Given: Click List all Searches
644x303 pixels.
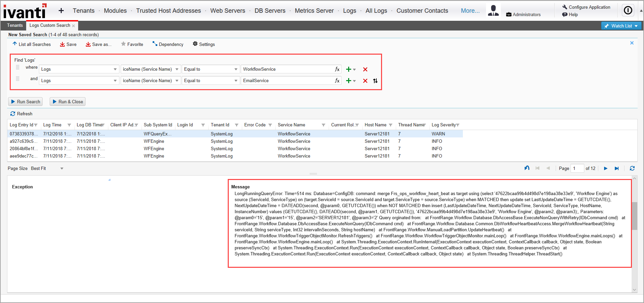Looking at the screenshot, I should [32, 44].
